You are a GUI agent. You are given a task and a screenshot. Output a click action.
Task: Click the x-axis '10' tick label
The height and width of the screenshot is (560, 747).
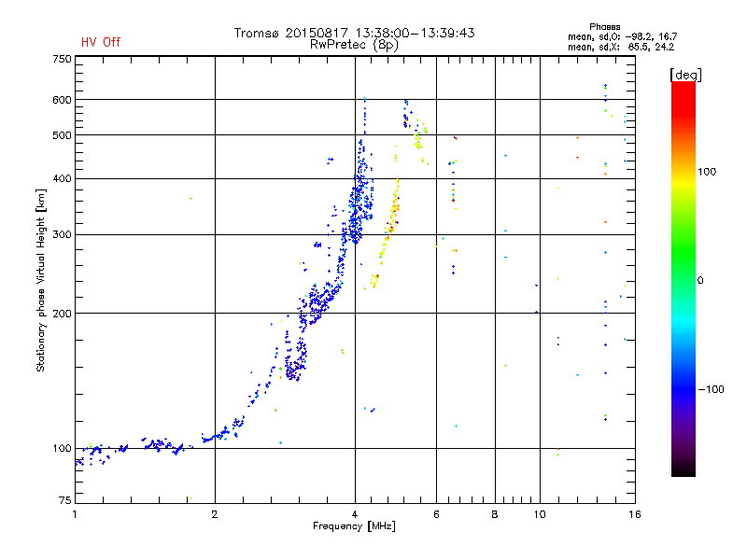click(x=540, y=514)
